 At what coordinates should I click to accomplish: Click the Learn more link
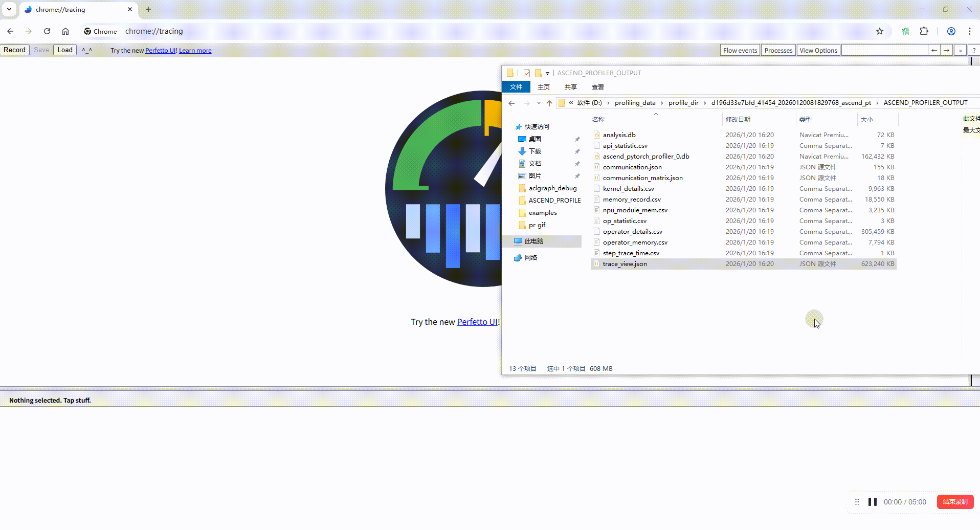(x=195, y=50)
